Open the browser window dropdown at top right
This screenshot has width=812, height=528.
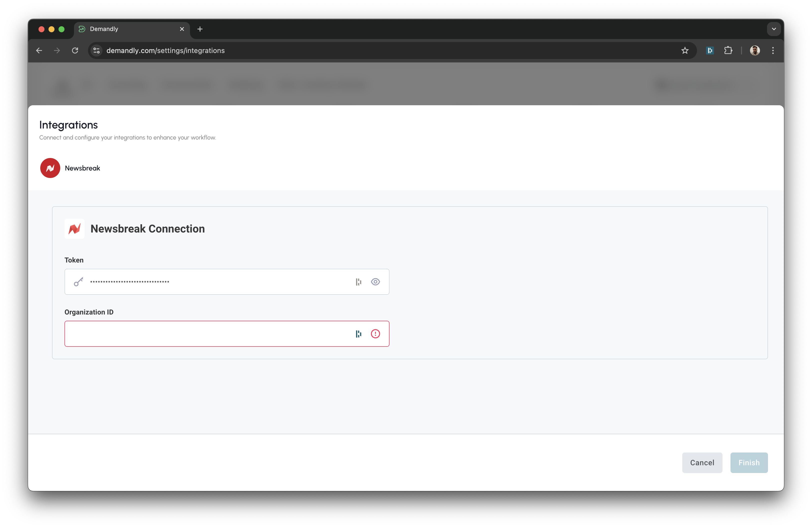pyautogui.click(x=773, y=29)
